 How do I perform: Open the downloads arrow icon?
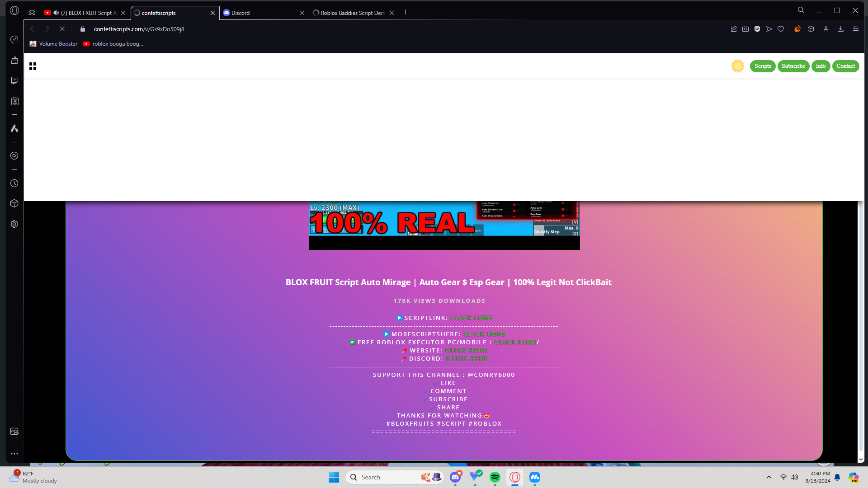pos(841,29)
